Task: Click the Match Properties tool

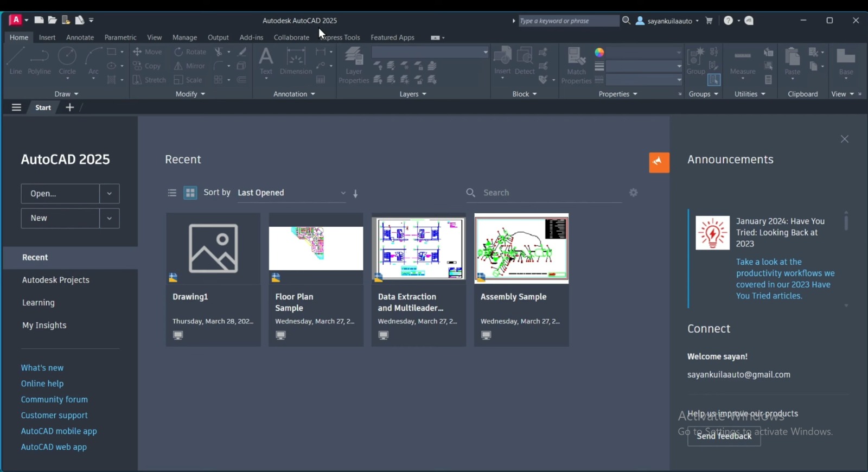Action: pos(576,65)
